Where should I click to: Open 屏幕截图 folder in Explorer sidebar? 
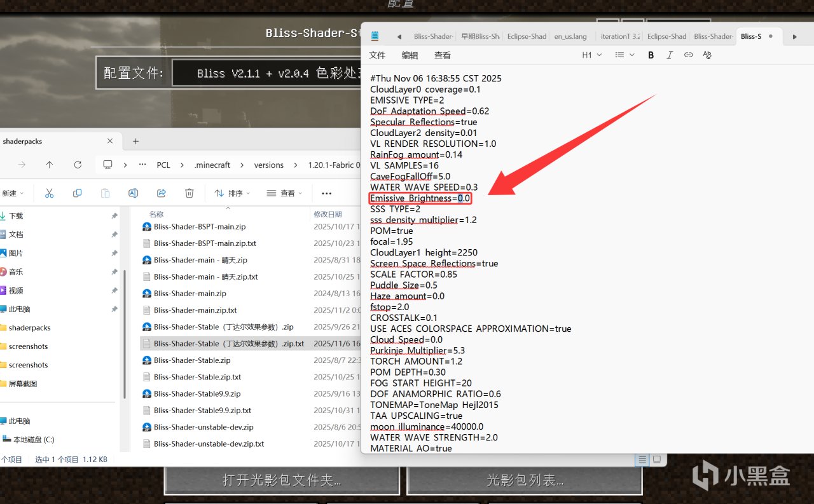coord(23,384)
